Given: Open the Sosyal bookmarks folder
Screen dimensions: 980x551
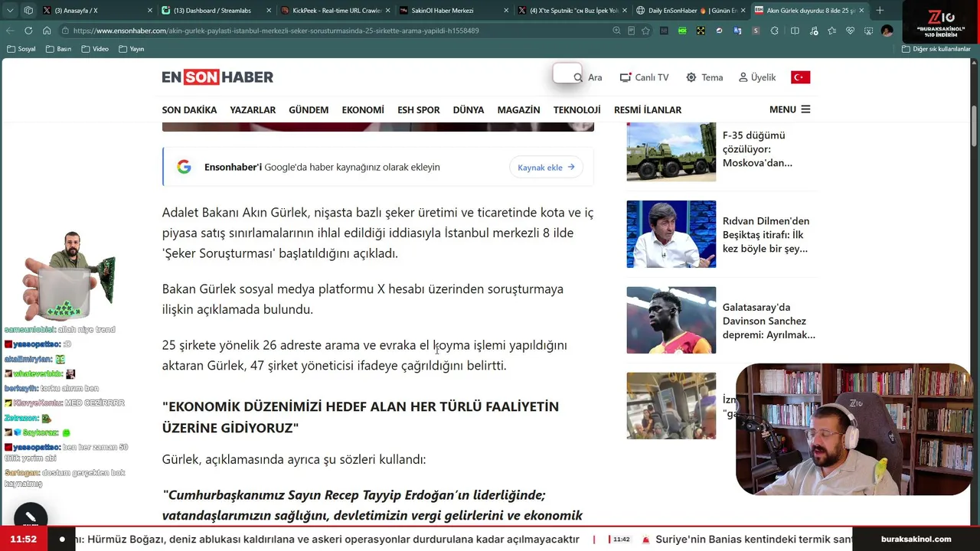Looking at the screenshot, I should tap(21, 49).
